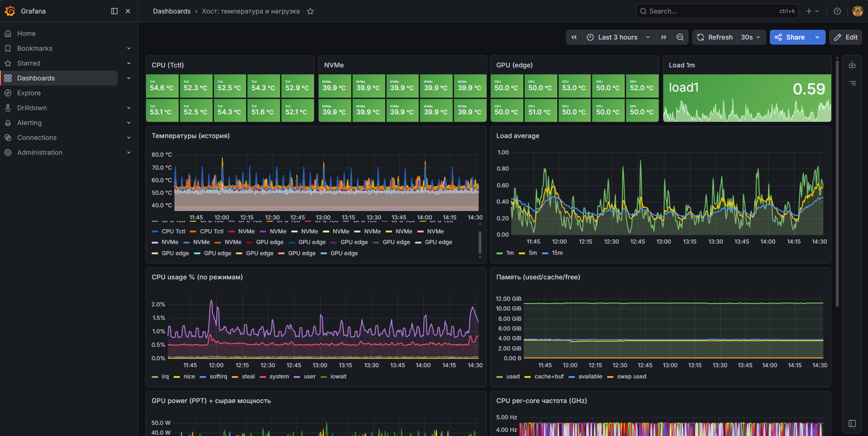Toggle the softirq series in CPU usage legend

(x=218, y=377)
